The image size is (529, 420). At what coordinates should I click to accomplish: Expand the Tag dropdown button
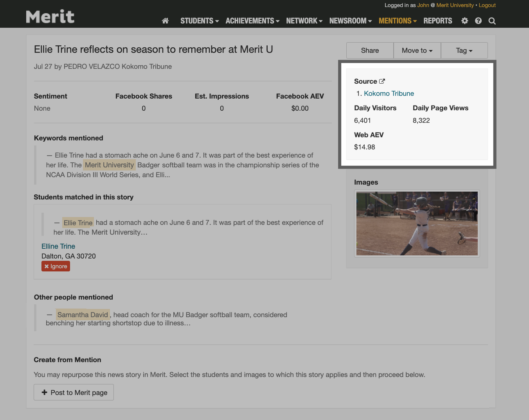tap(464, 50)
